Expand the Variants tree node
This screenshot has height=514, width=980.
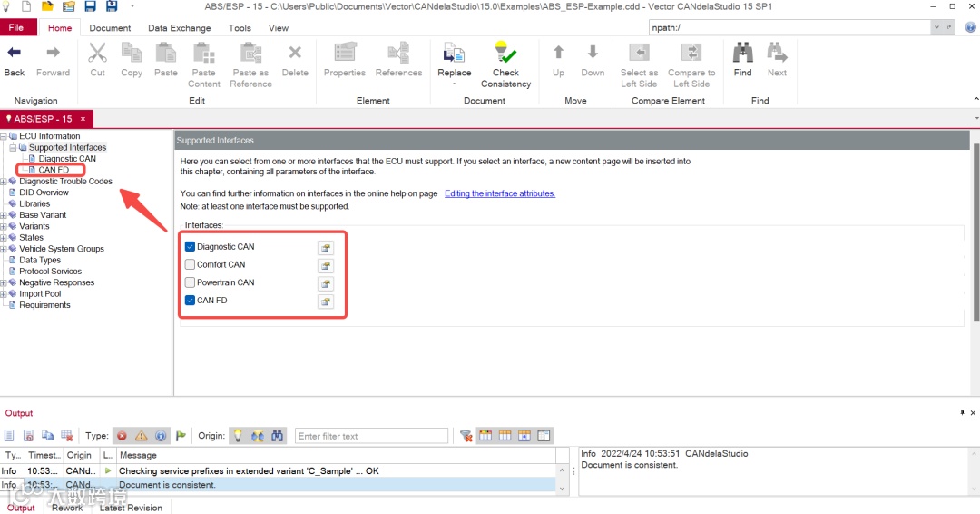(4, 226)
